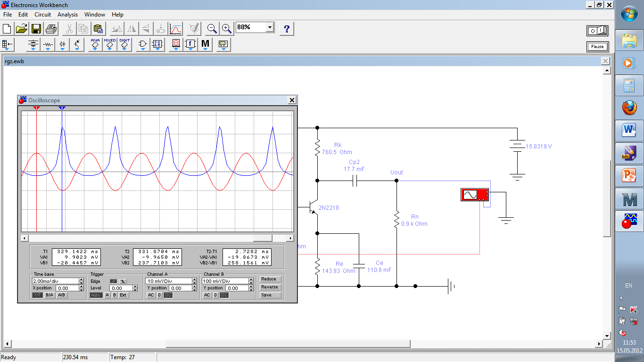Step the Channel B Y position
This screenshot has height=362, width=644.
[x=251, y=288]
